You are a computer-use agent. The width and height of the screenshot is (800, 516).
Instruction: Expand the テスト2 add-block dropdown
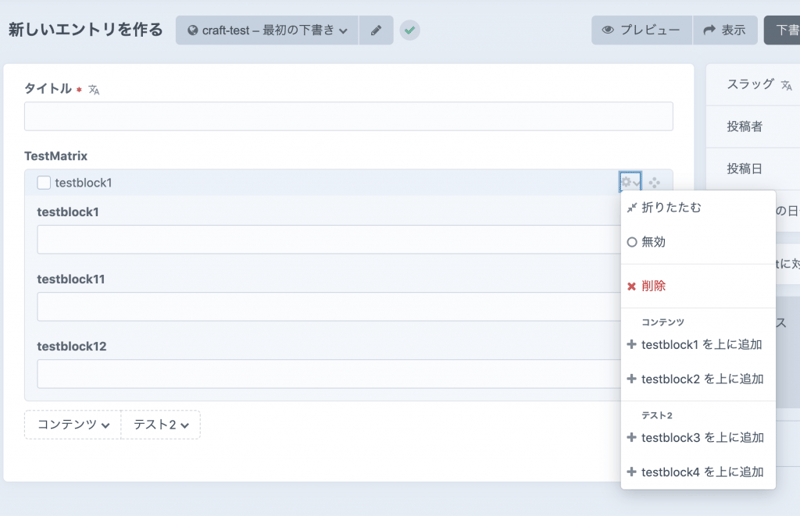161,425
